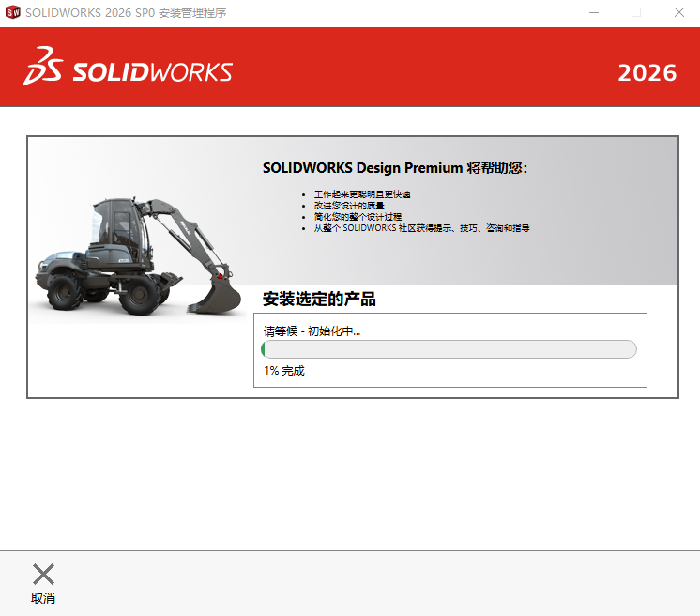Click the SOLIDWORKS 社区 tips bullet line

point(421,228)
